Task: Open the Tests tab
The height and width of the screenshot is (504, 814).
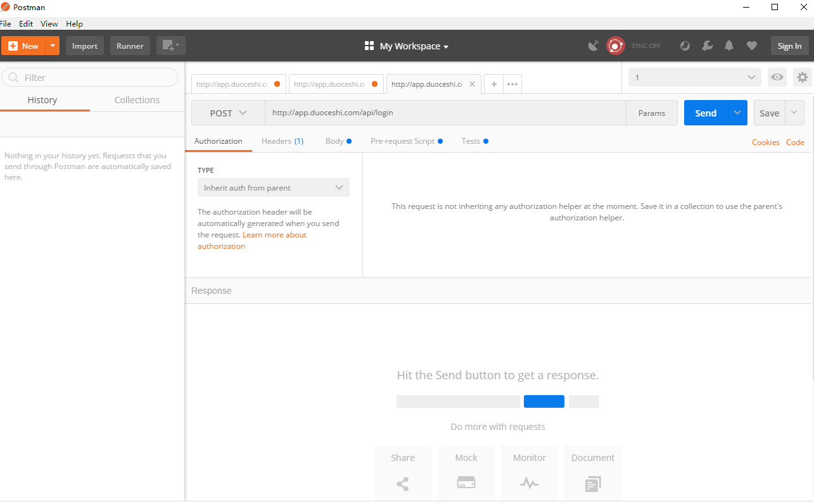Action: click(x=475, y=141)
